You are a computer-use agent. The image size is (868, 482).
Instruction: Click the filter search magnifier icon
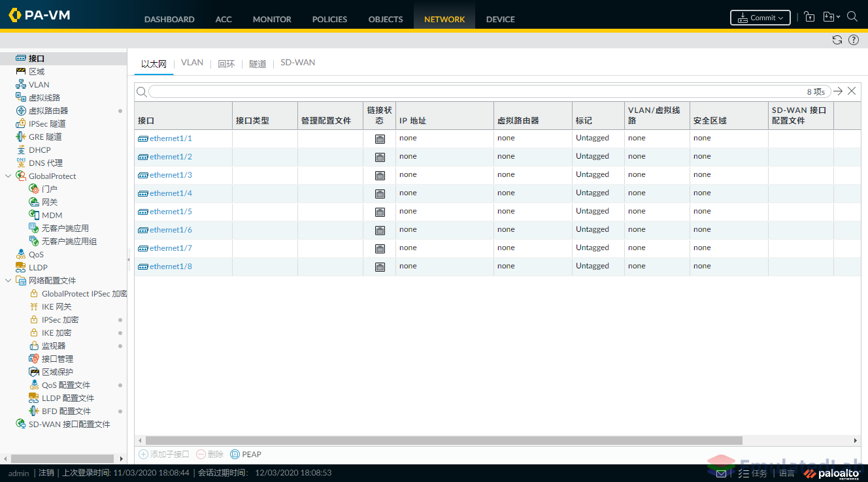click(x=141, y=92)
